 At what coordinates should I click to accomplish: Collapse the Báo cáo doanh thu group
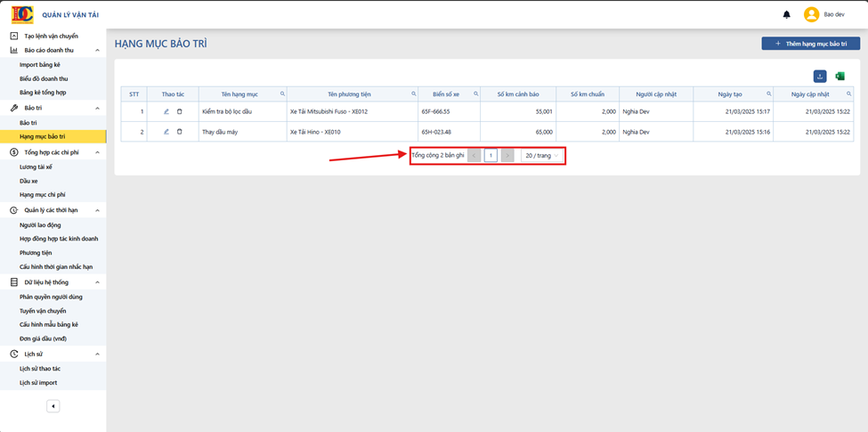(x=97, y=51)
